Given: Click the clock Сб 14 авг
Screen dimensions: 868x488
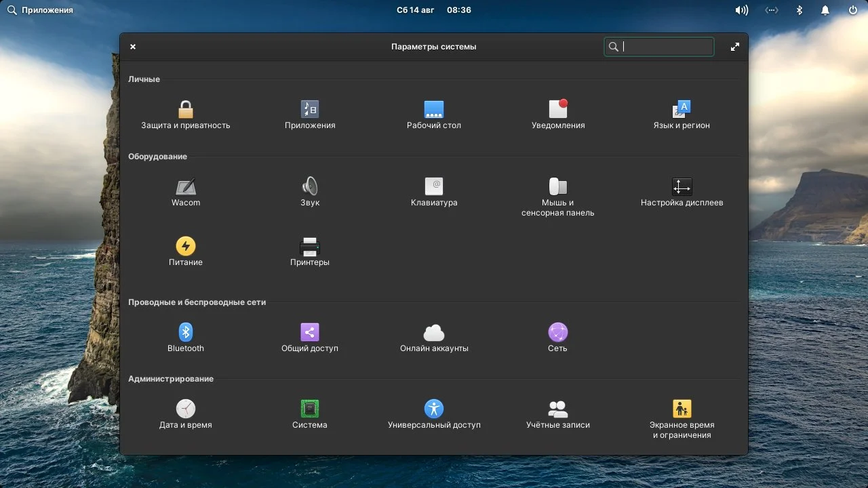Looking at the screenshot, I should point(415,9).
